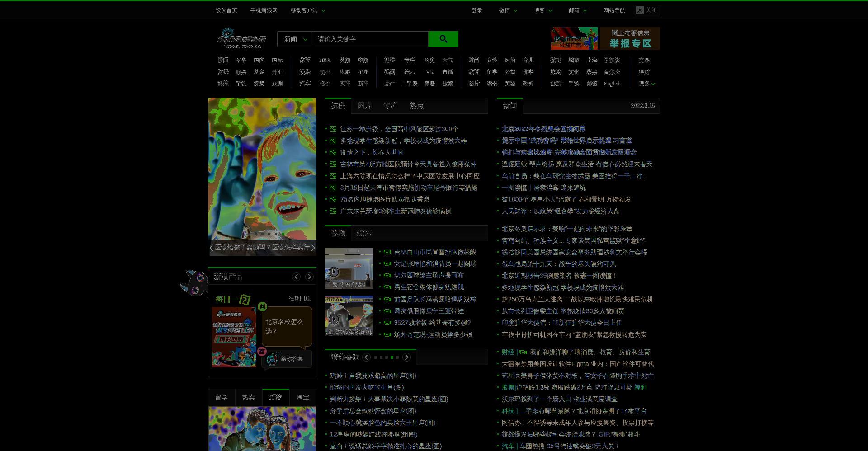
Task: Open NBA in navigation grid
Action: (325, 60)
